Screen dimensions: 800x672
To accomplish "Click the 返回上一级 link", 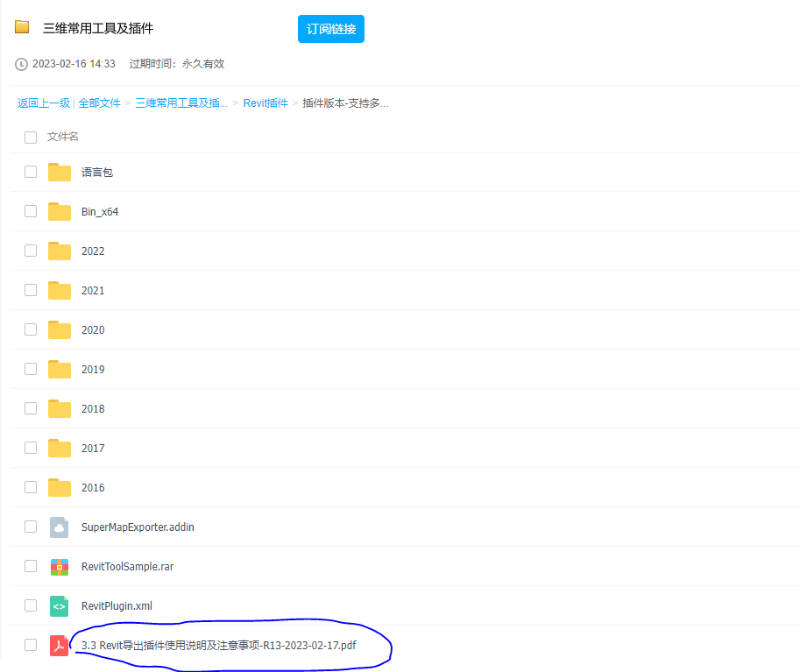I will pos(44,103).
